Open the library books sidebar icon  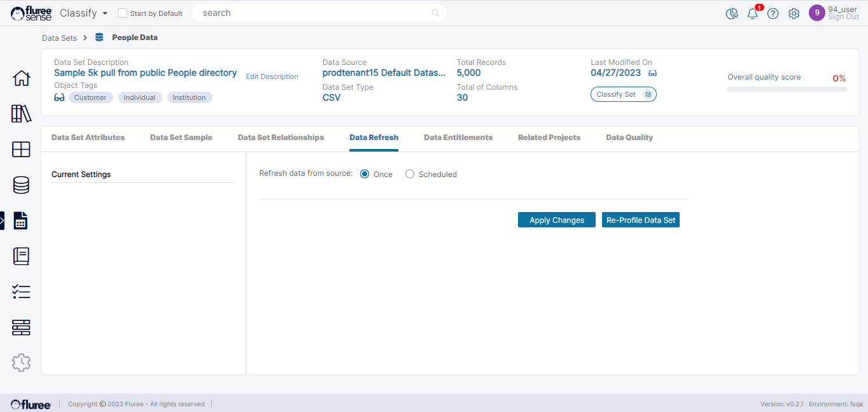(x=21, y=114)
